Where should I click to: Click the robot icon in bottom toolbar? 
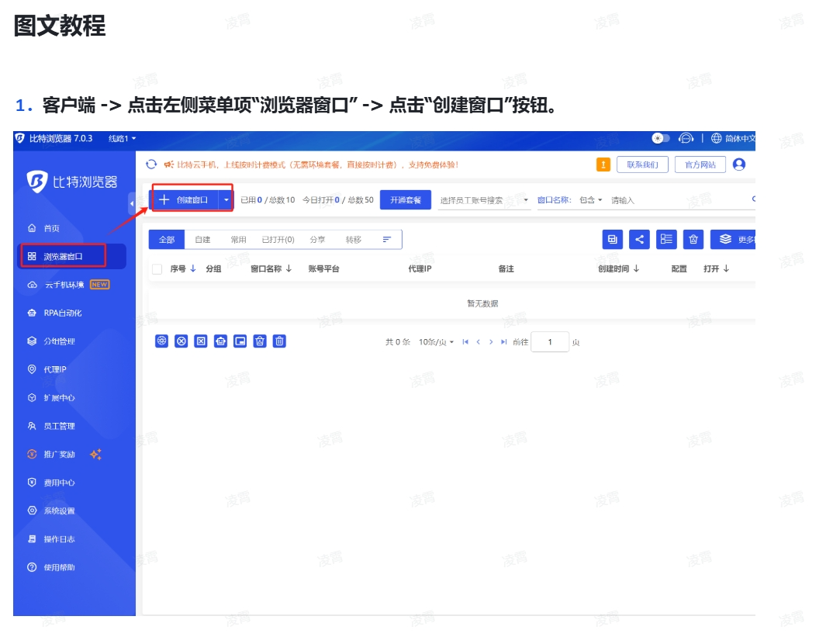click(221, 341)
